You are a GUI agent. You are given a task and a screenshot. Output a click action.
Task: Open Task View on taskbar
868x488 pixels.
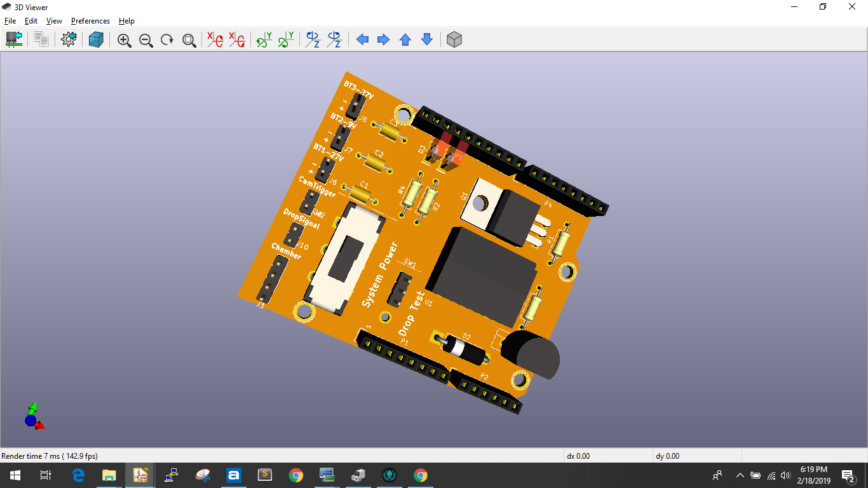click(x=45, y=475)
